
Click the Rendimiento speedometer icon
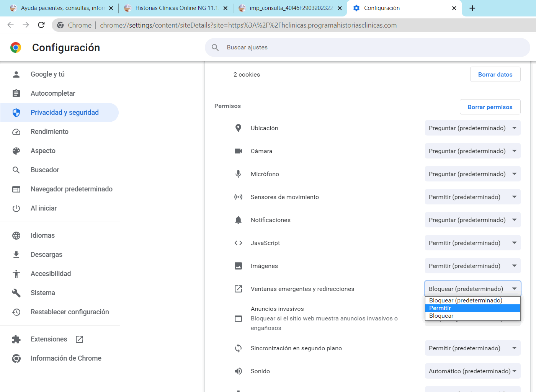pyautogui.click(x=16, y=131)
